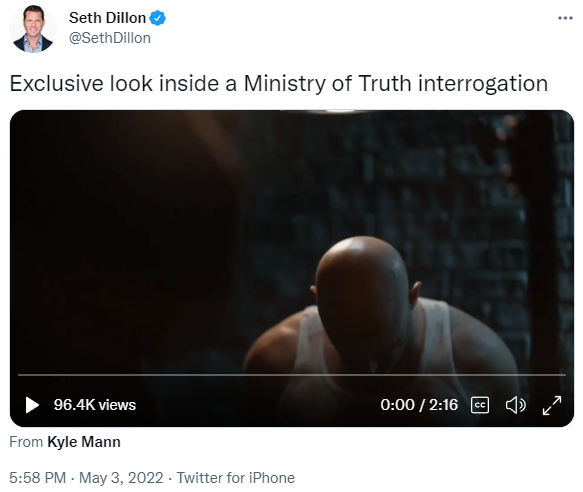Click the 96.4K views counter
Viewport: 583px width, 492px height.
coord(95,405)
